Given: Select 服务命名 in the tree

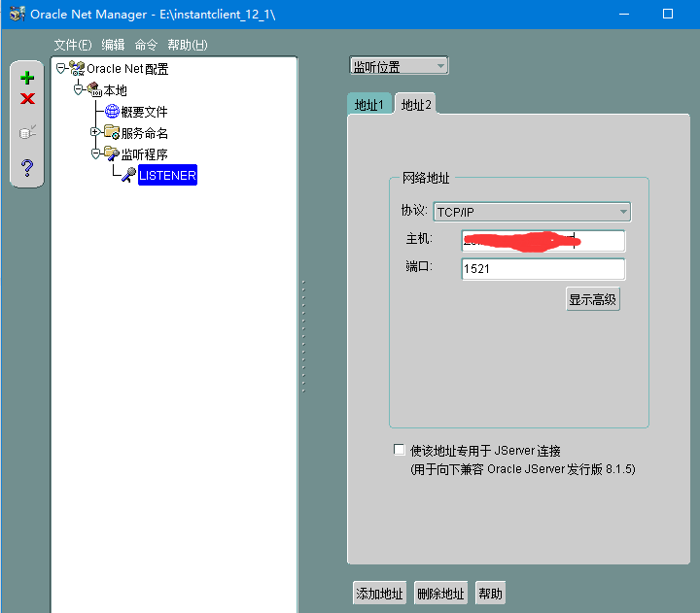Looking at the screenshot, I should pos(144,133).
